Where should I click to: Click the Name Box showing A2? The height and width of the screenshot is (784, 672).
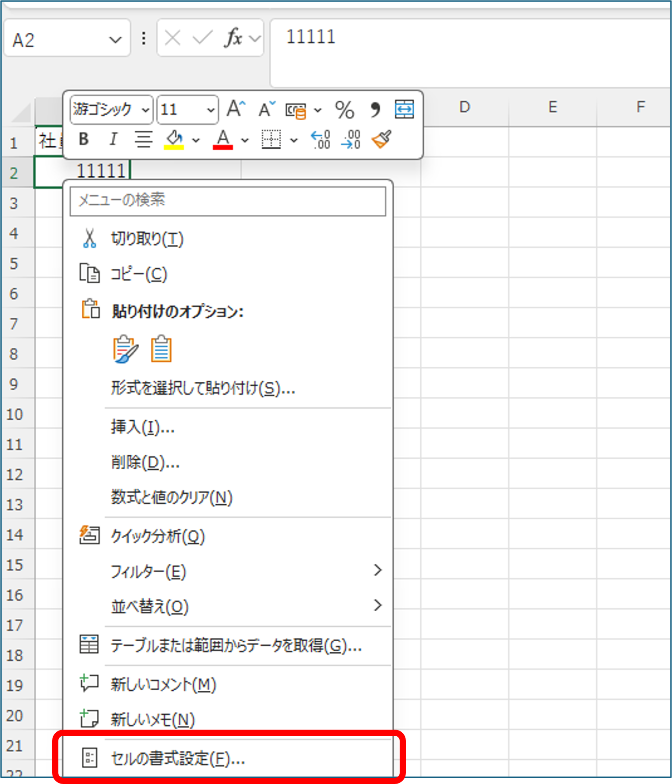(x=67, y=38)
